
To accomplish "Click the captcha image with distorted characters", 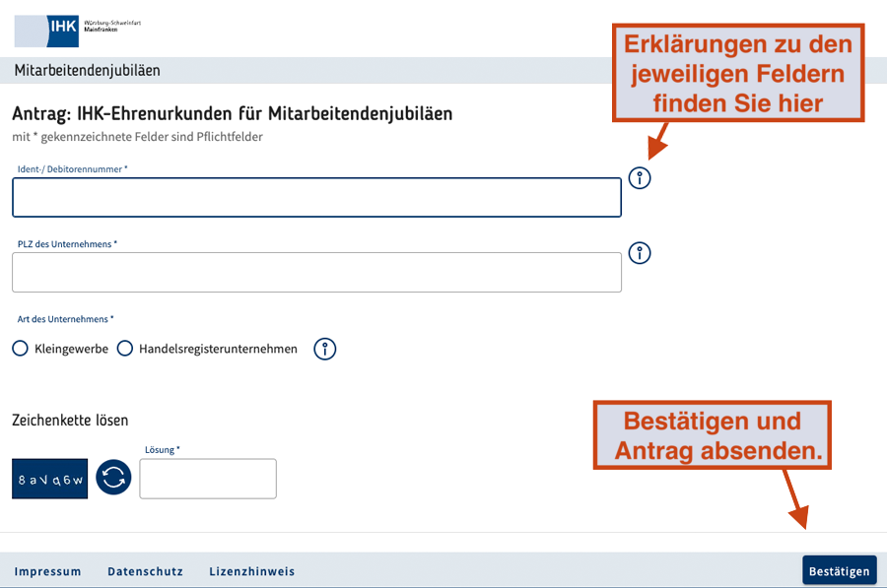I will 50,479.
